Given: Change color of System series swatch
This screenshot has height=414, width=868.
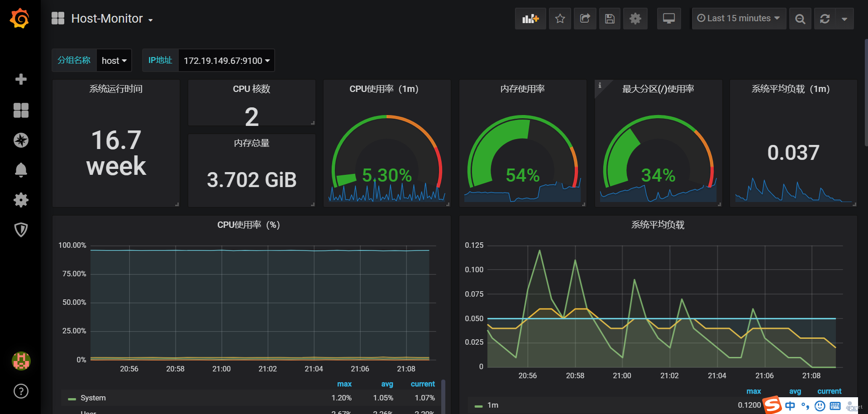Looking at the screenshot, I should tap(72, 399).
